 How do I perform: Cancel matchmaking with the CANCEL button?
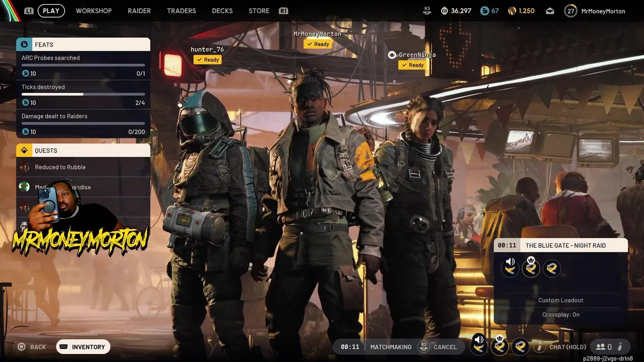pos(438,347)
